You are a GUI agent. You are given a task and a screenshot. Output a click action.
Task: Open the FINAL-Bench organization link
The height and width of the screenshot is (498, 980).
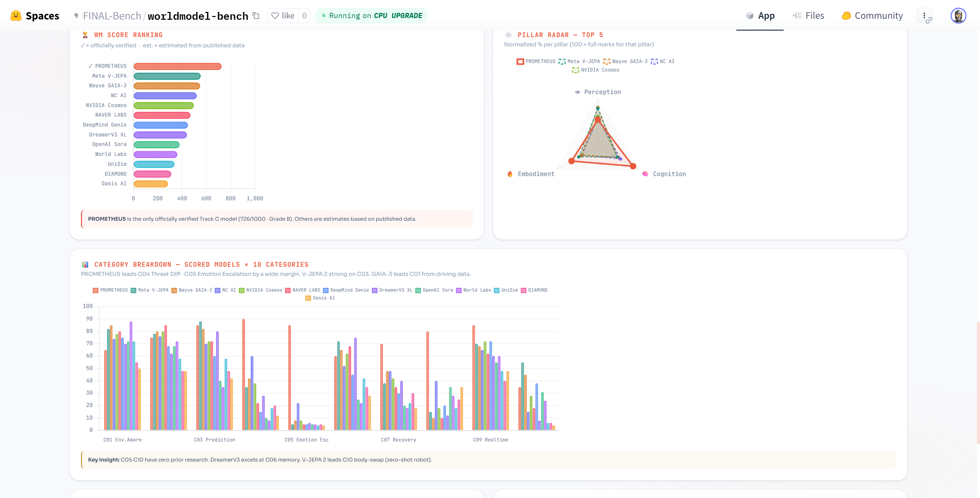pyautogui.click(x=112, y=16)
